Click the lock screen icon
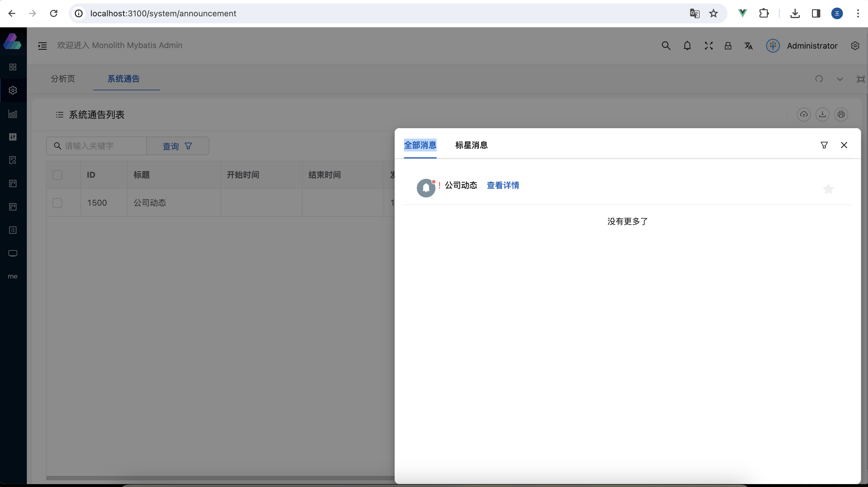This screenshot has width=868, height=487. 728,46
